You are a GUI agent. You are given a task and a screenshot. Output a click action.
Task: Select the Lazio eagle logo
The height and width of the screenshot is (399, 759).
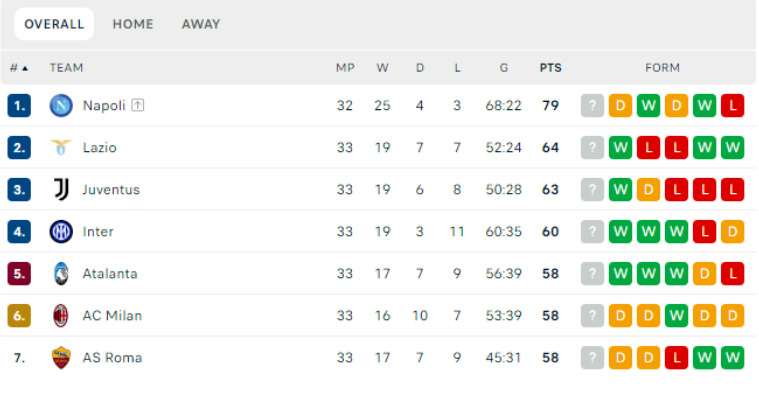click(61, 148)
